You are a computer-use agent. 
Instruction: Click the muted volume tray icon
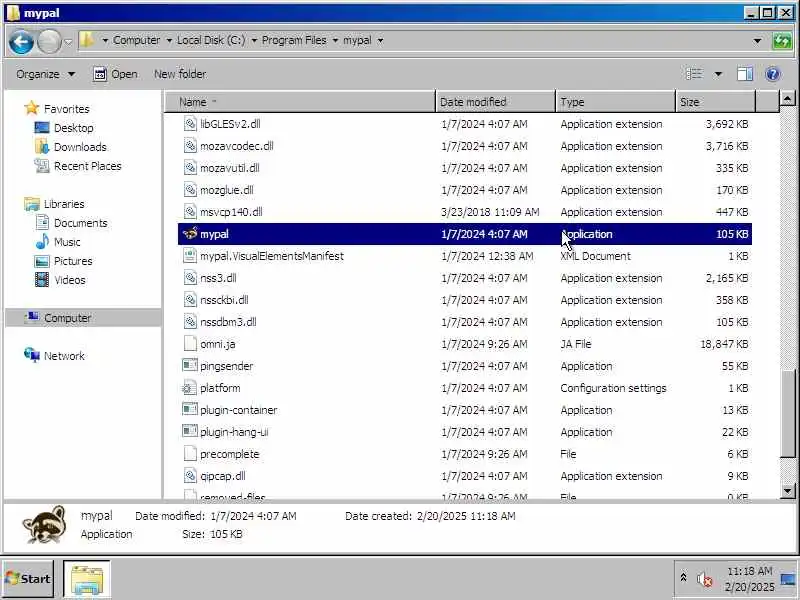click(x=705, y=579)
